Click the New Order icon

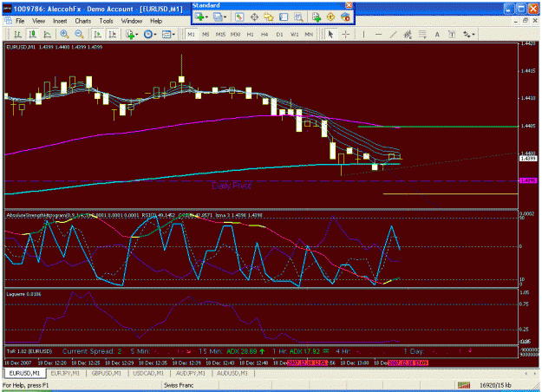pos(316,17)
